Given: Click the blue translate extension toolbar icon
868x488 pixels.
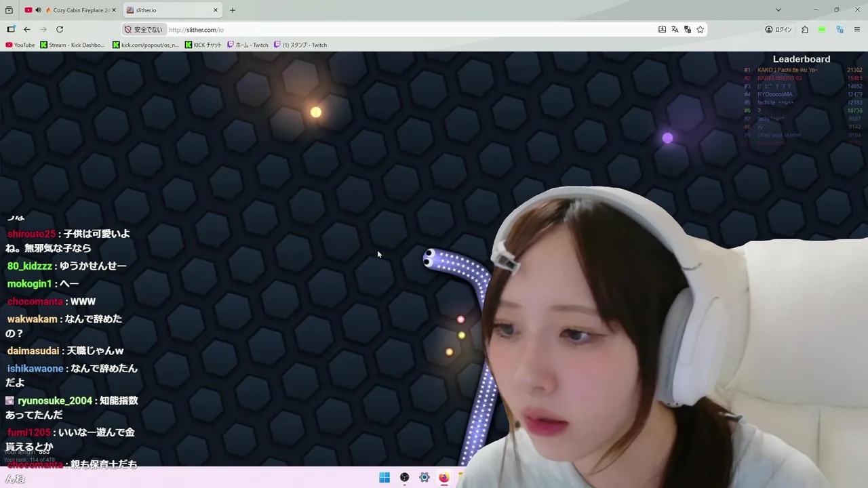Looking at the screenshot, I should coord(840,29).
